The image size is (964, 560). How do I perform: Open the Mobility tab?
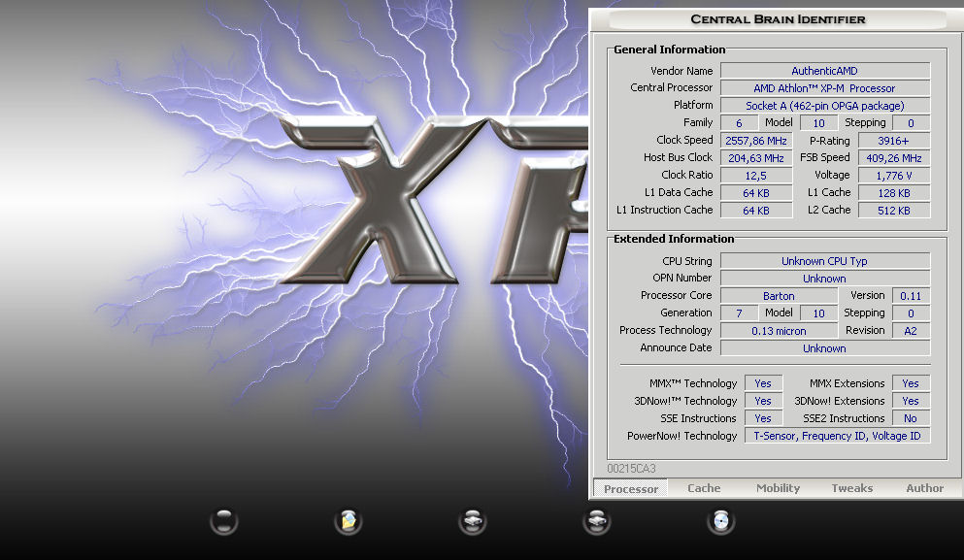[778, 488]
